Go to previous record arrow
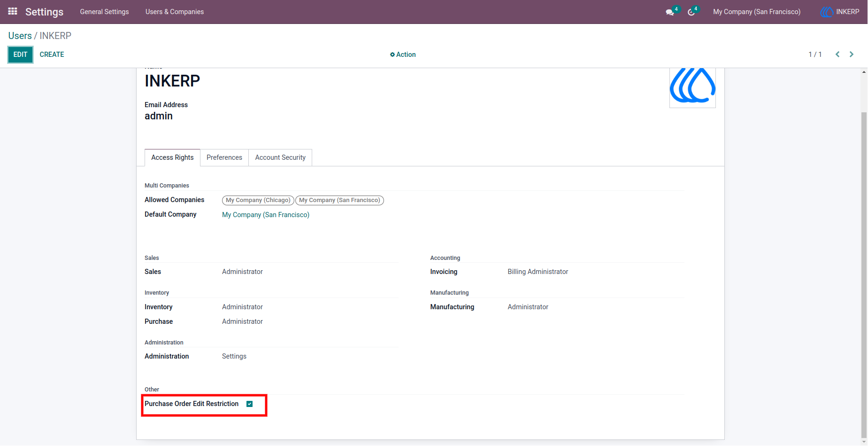This screenshot has height=446, width=868. click(x=837, y=55)
